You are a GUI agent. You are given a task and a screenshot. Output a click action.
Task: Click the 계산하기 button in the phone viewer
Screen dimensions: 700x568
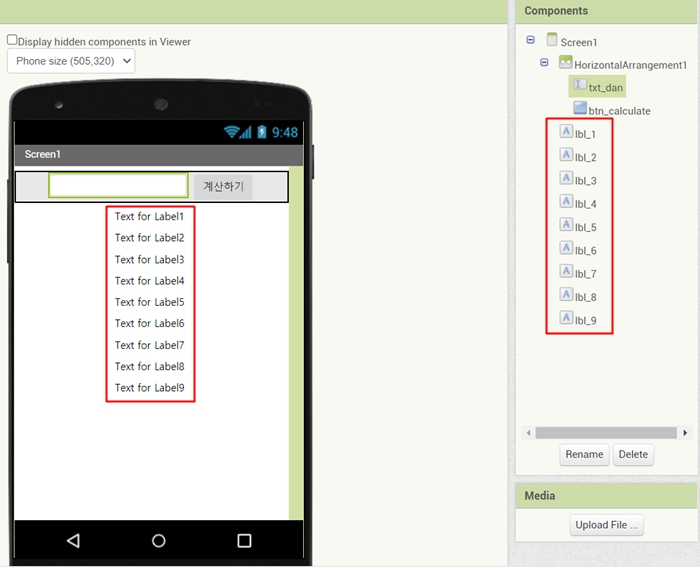(223, 186)
